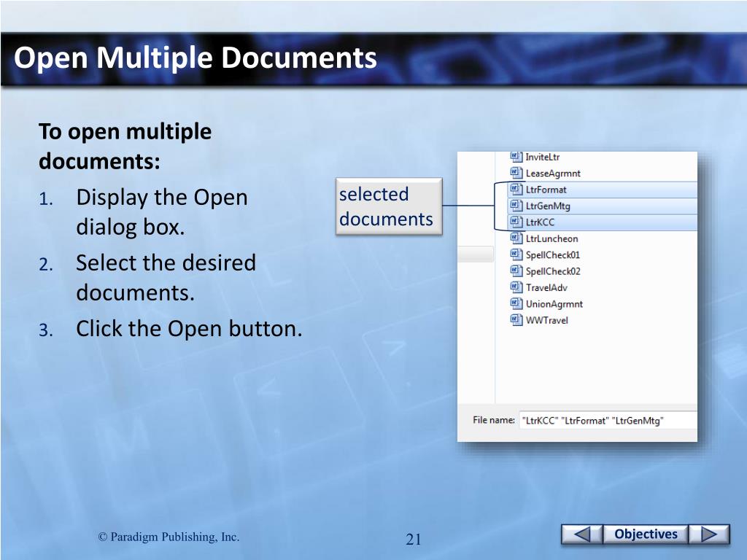Click step 'Select the desired documents.'

(166, 277)
